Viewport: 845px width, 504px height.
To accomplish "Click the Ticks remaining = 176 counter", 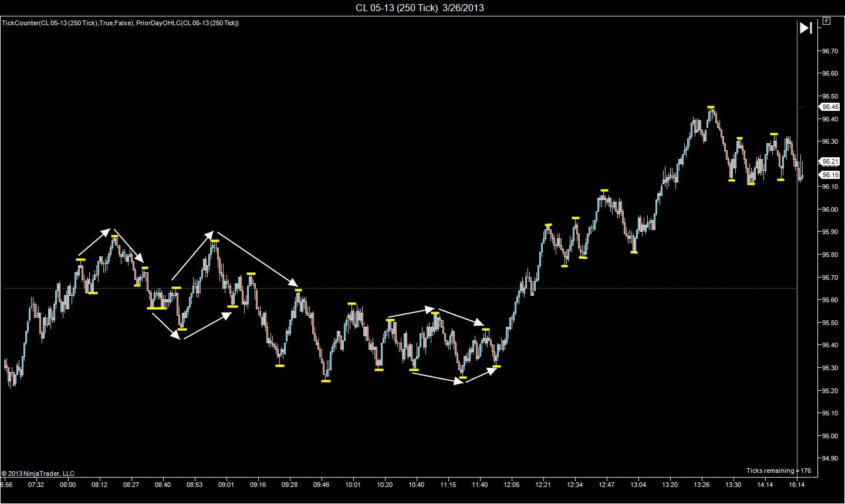I will [x=779, y=471].
